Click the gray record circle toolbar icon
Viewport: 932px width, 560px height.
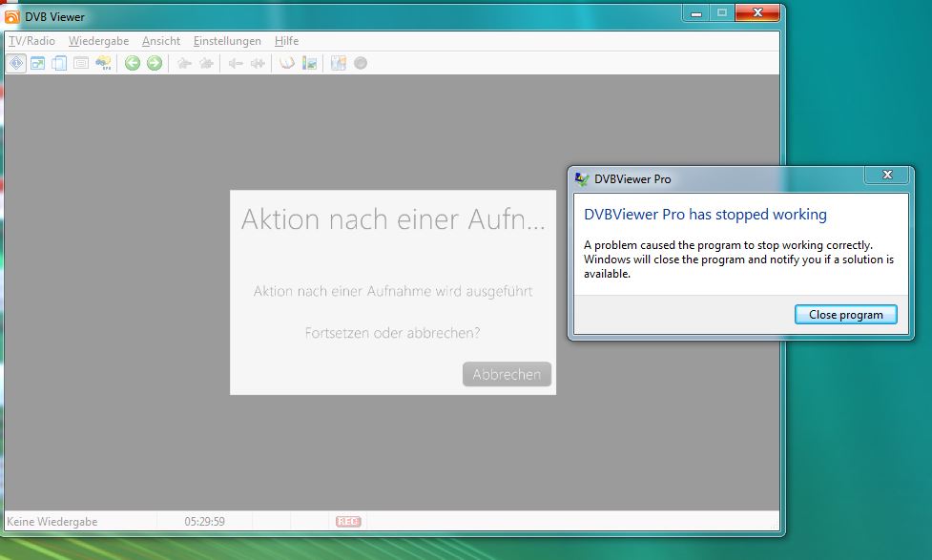coord(361,64)
